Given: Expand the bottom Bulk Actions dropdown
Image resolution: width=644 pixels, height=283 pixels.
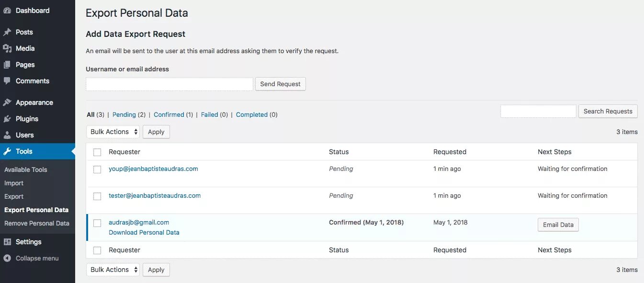Looking at the screenshot, I should (113, 270).
